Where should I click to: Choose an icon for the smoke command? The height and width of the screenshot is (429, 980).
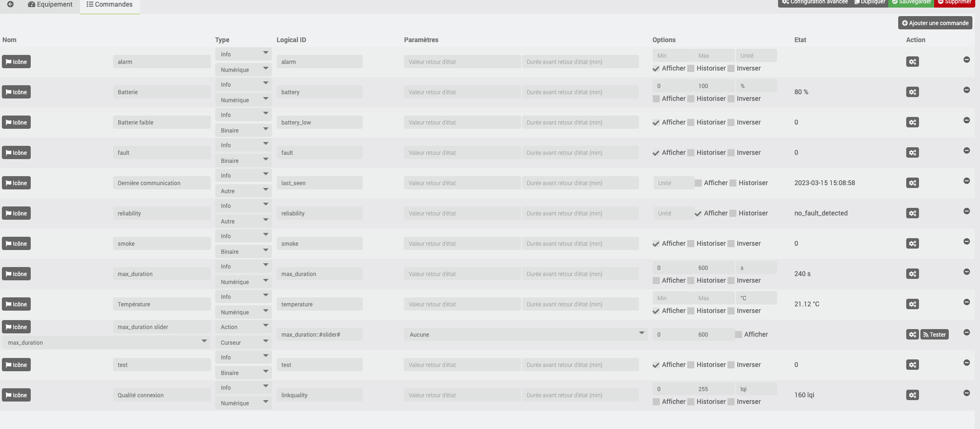point(17,243)
